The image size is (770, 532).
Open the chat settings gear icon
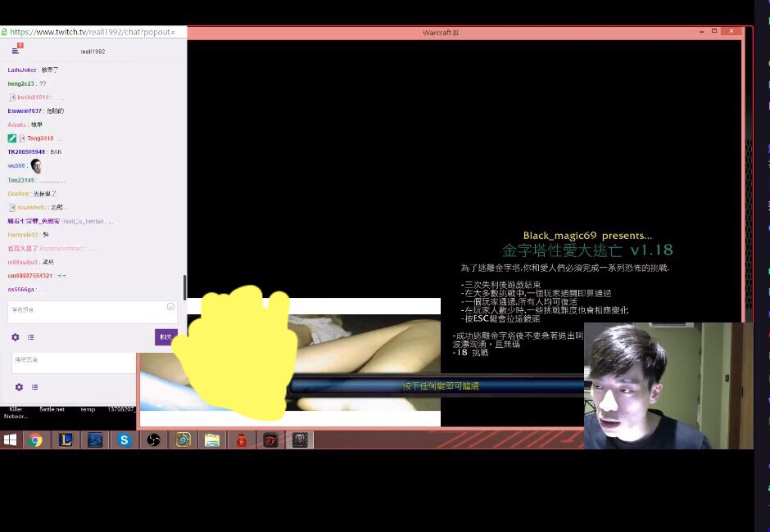(x=15, y=337)
